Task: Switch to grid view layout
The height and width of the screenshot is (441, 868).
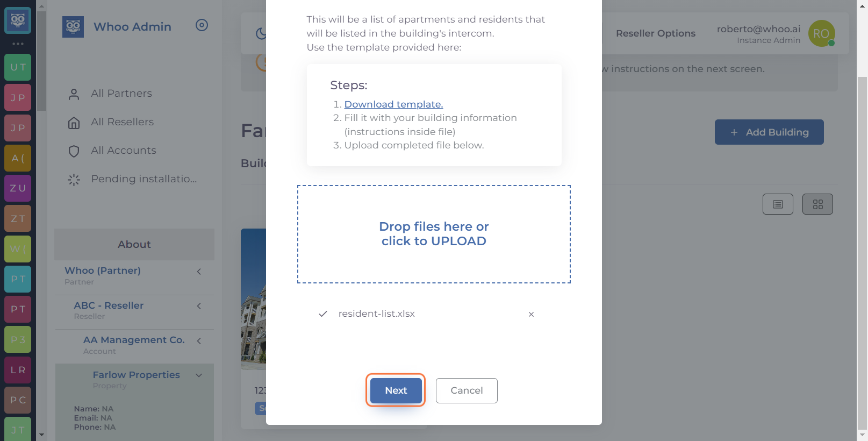Action: click(817, 204)
